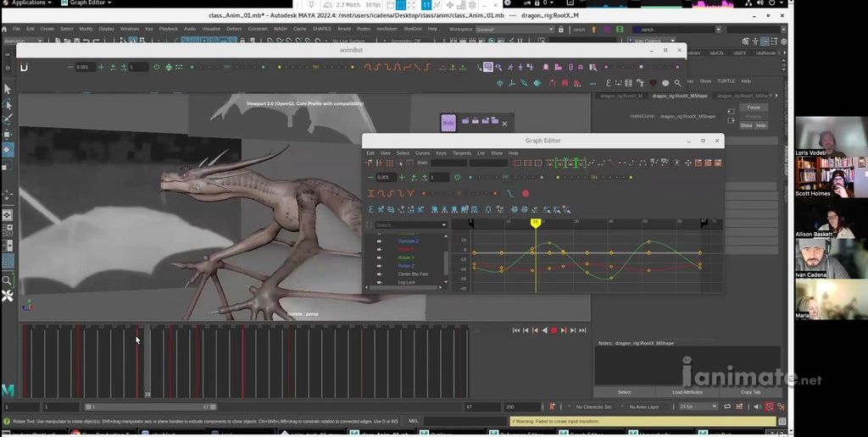Open the Graph Editor Tangents menu
This screenshot has width=868, height=437.
[462, 153]
